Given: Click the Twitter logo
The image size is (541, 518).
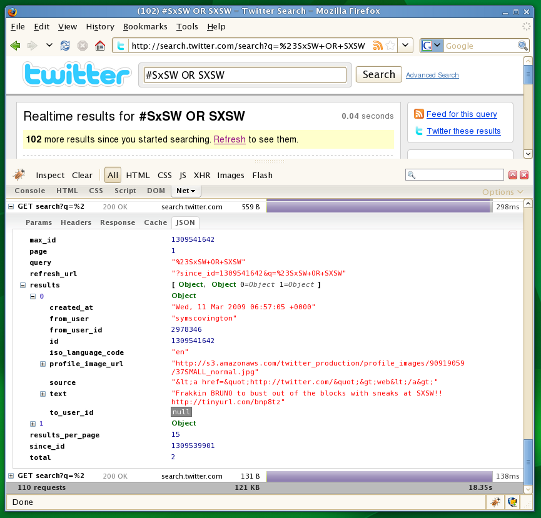Looking at the screenshot, I should [x=77, y=74].
